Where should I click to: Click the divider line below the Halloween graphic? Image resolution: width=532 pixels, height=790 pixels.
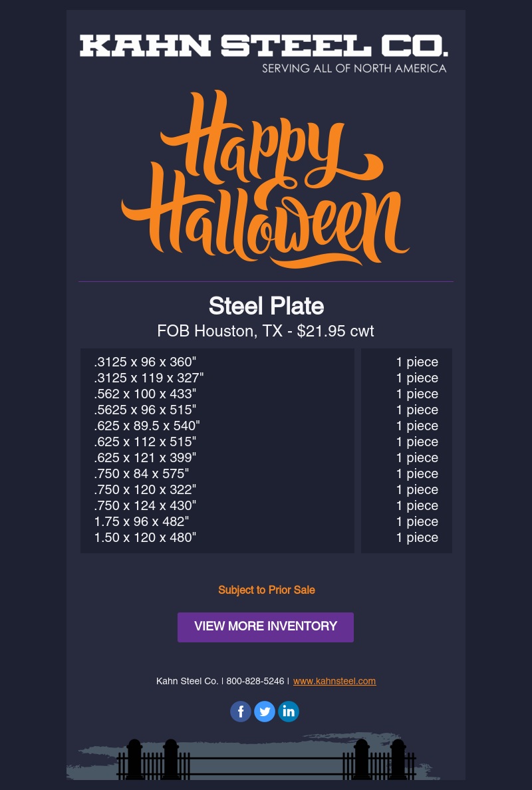(266, 282)
